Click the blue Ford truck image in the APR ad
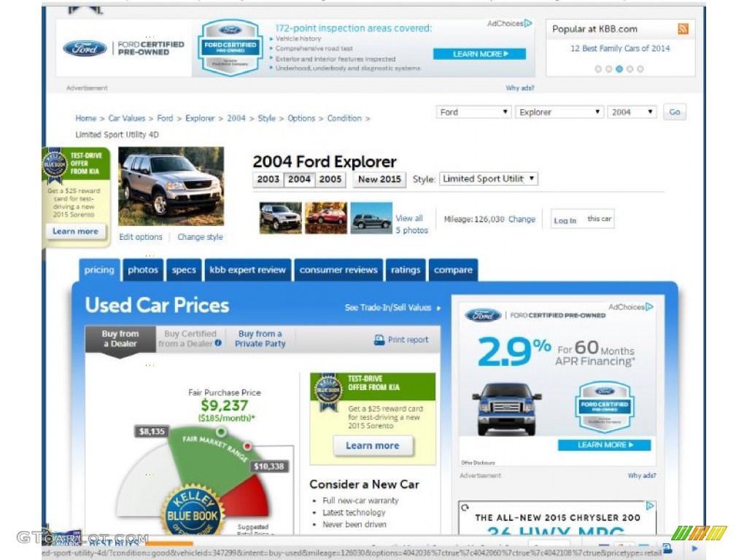The height and width of the screenshot is (560, 747). click(x=506, y=408)
